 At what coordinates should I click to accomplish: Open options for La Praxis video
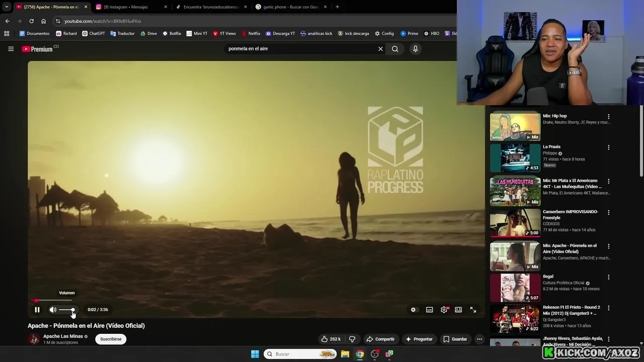(608, 148)
